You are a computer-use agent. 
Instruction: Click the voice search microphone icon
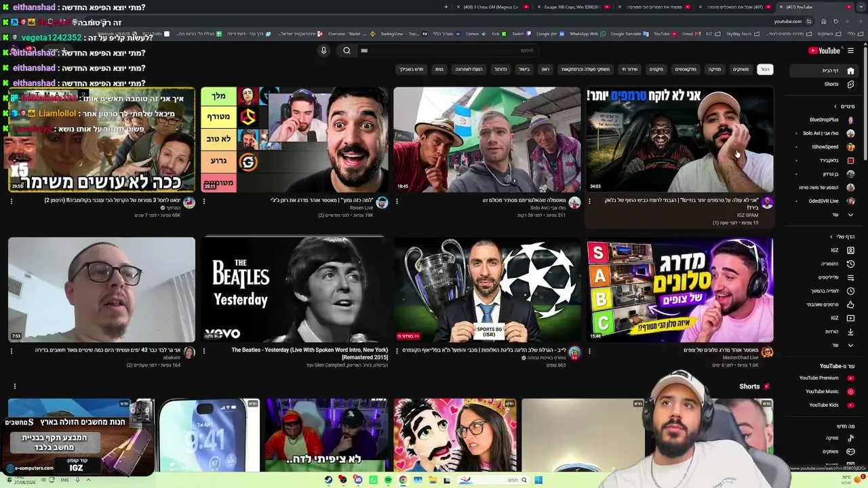(323, 50)
